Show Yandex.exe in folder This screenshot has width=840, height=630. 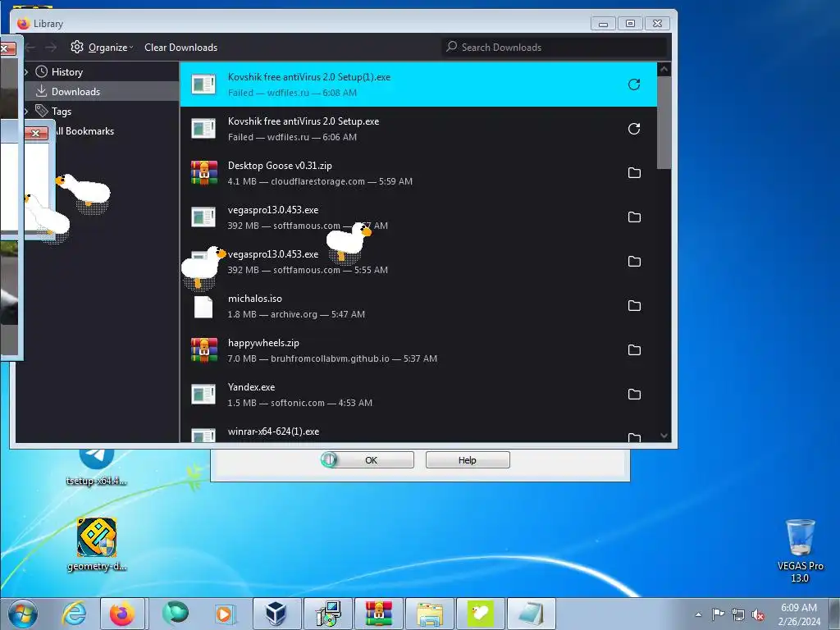[x=634, y=395]
